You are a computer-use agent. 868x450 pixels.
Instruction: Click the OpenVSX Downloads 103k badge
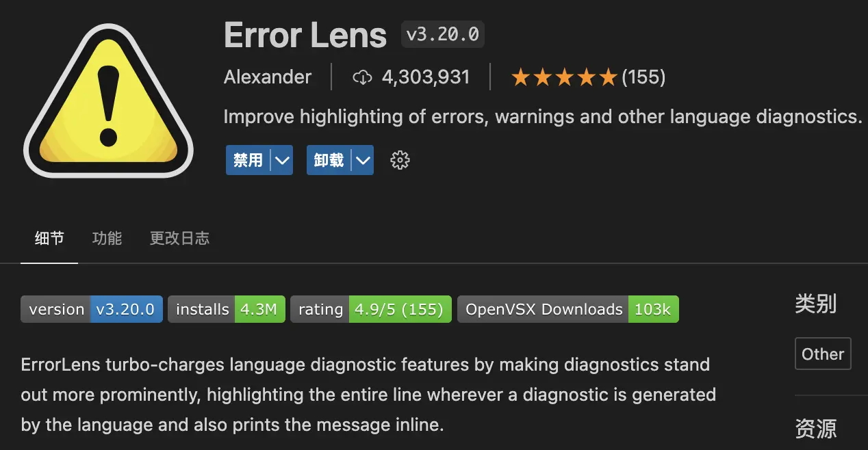[567, 309]
